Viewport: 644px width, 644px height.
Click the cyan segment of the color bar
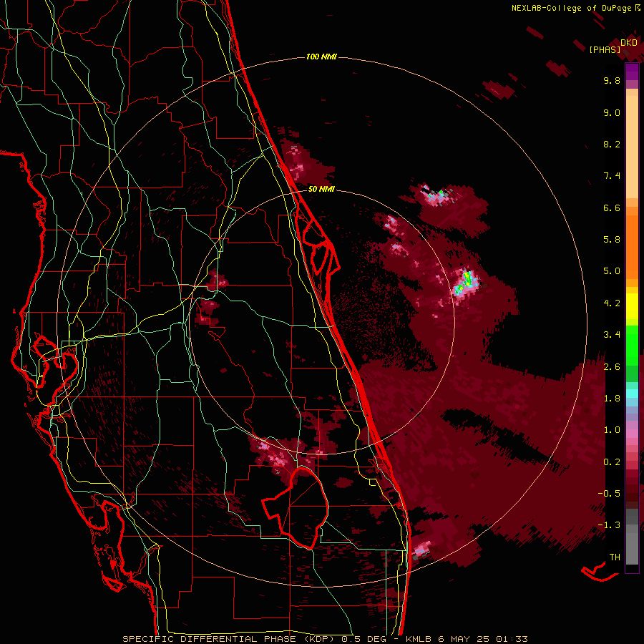(632, 394)
